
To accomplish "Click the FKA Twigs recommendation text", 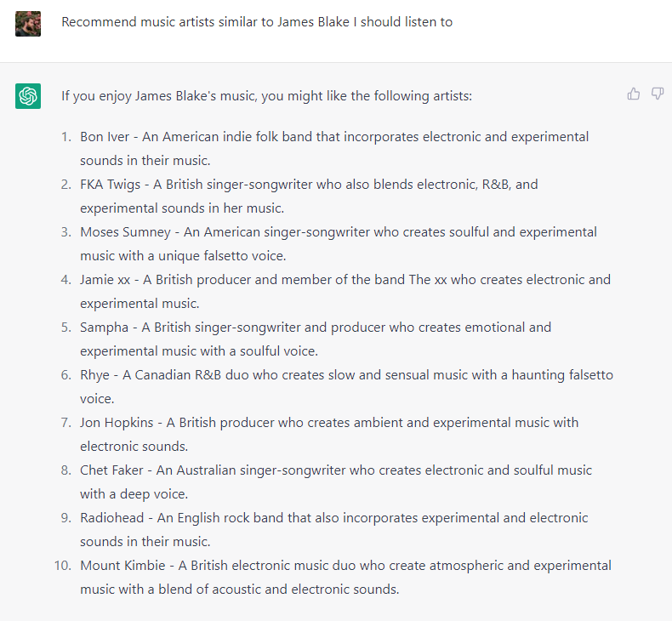I will tap(309, 196).
